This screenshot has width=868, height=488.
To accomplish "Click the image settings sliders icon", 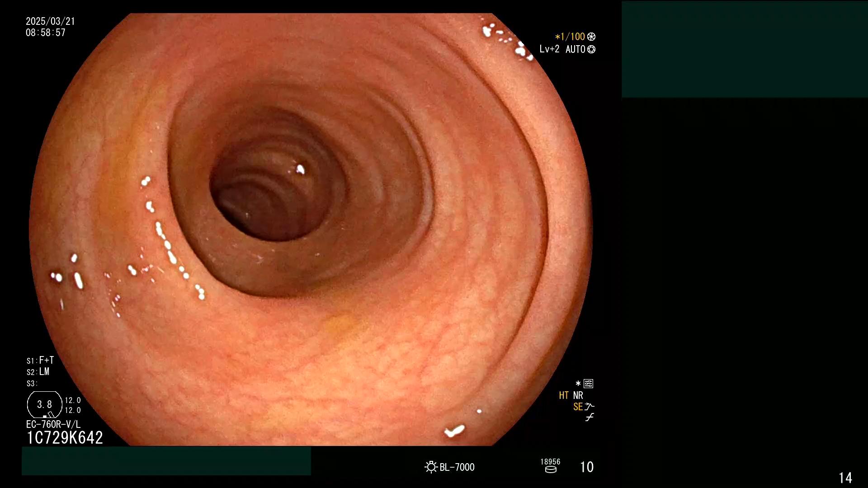I will pos(588,384).
